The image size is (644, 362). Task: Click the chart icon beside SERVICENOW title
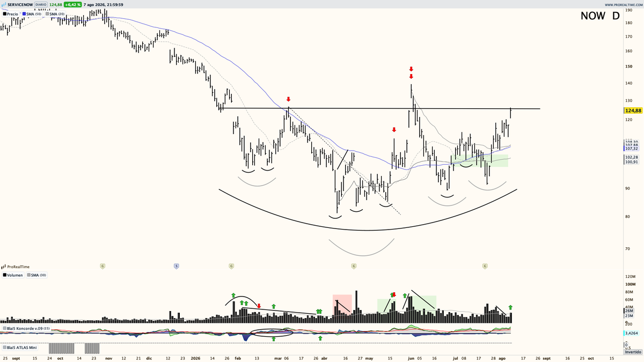coord(4,5)
